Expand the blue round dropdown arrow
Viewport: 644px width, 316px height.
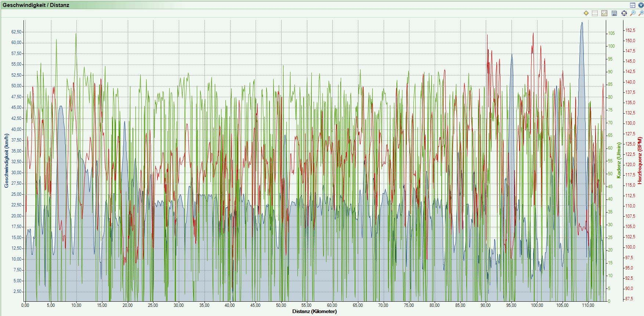(x=641, y=5)
